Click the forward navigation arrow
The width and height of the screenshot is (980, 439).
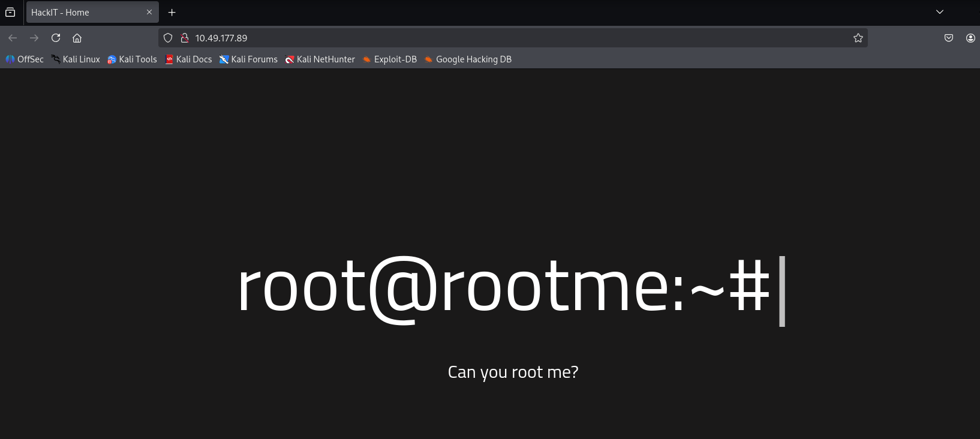34,38
